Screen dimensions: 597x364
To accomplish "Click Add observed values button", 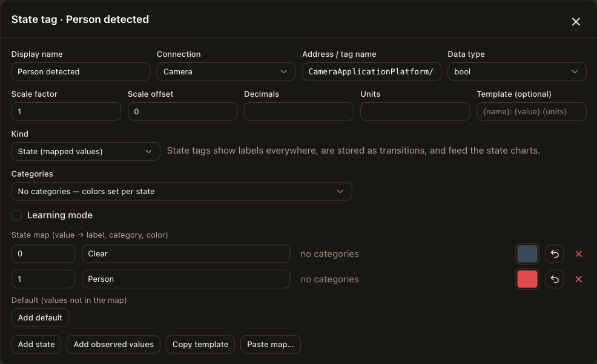I will (x=113, y=344).
